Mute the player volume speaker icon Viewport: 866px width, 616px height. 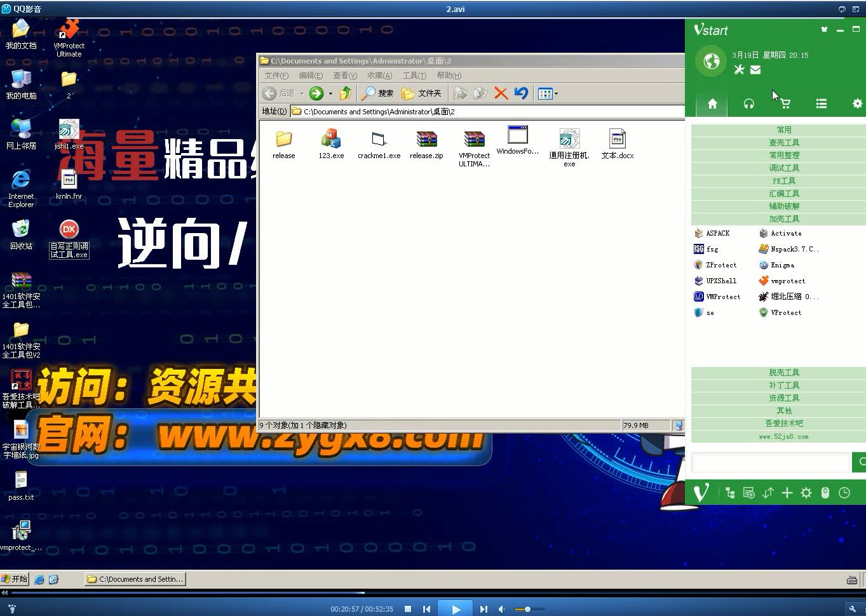(x=502, y=609)
